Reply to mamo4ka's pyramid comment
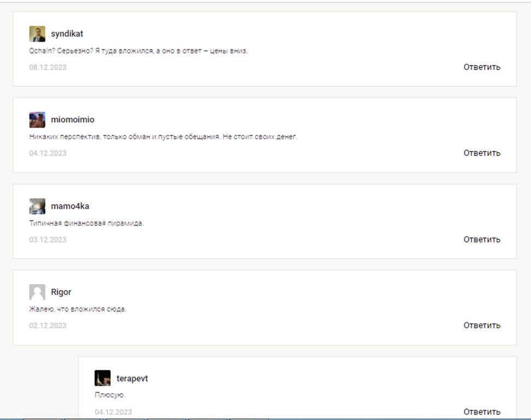 click(482, 239)
